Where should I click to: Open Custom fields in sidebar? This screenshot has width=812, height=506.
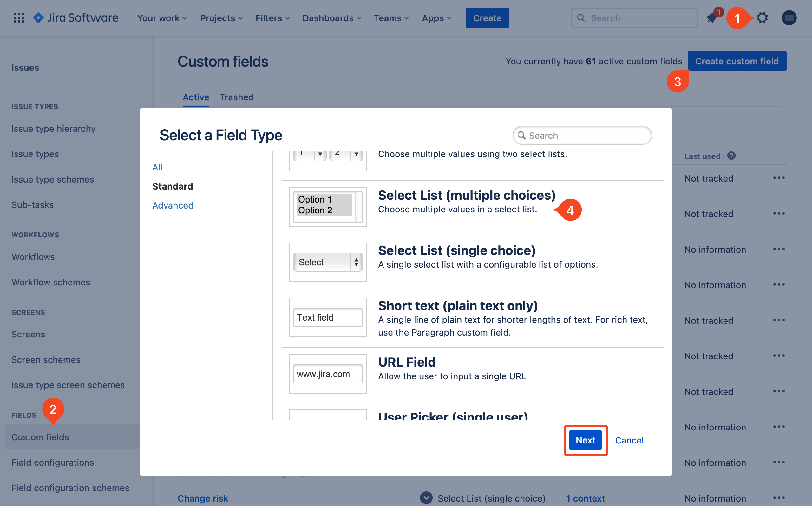pos(72,437)
